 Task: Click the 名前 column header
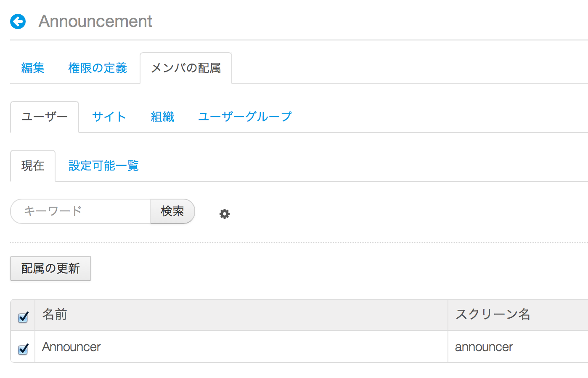click(x=55, y=314)
